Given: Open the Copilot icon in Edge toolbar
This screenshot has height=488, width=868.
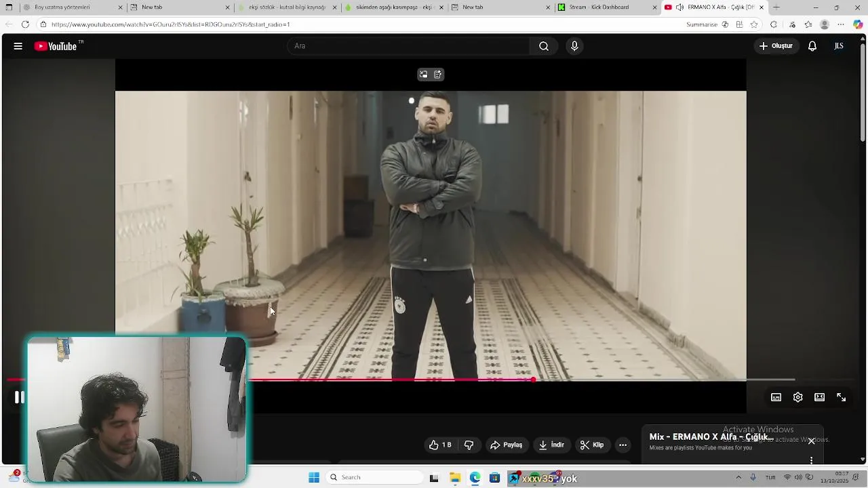Looking at the screenshot, I should (x=858, y=24).
